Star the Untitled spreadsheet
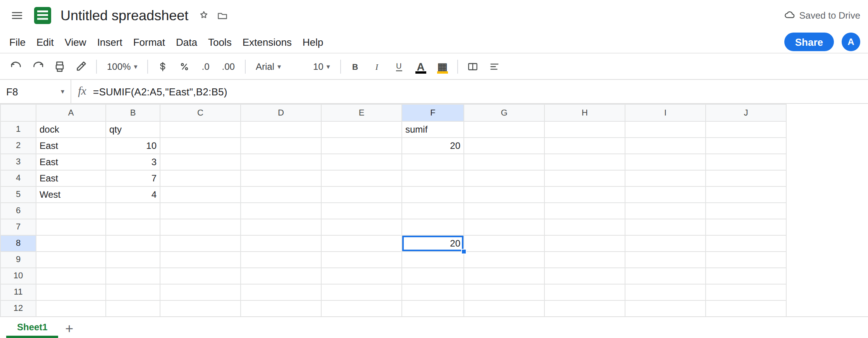Image resolution: width=868 pixels, height=338 pixels. pyautogui.click(x=204, y=15)
